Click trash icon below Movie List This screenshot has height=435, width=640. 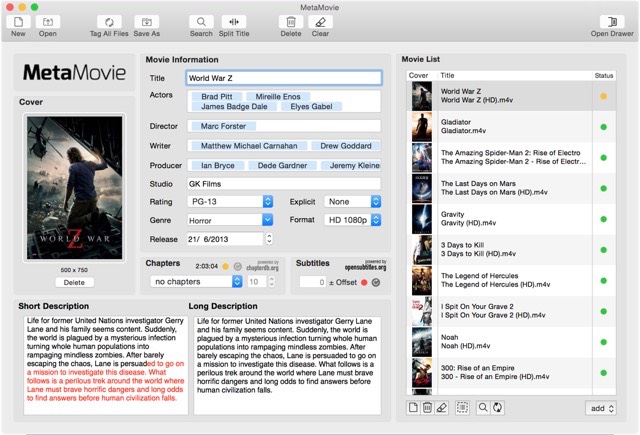click(427, 408)
